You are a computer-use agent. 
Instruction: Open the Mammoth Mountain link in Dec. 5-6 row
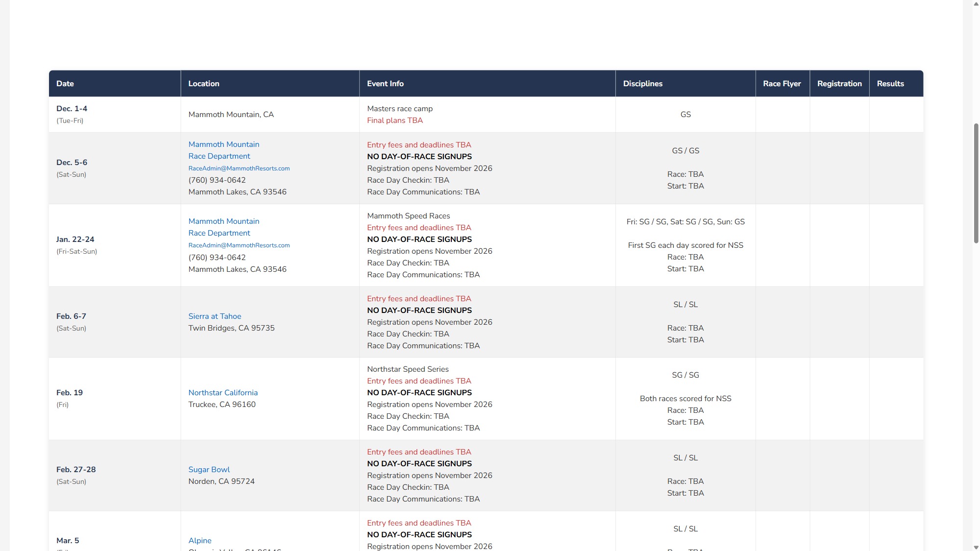pos(224,144)
